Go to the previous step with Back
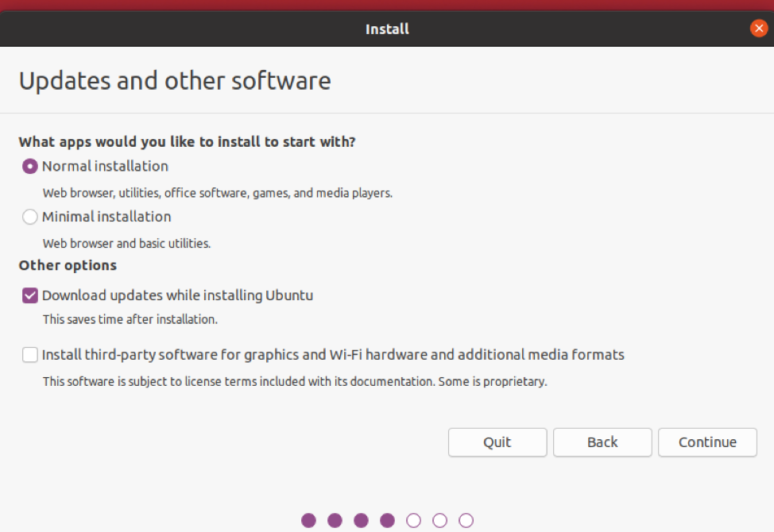Viewport: 774px width, 532px height. 602,442
